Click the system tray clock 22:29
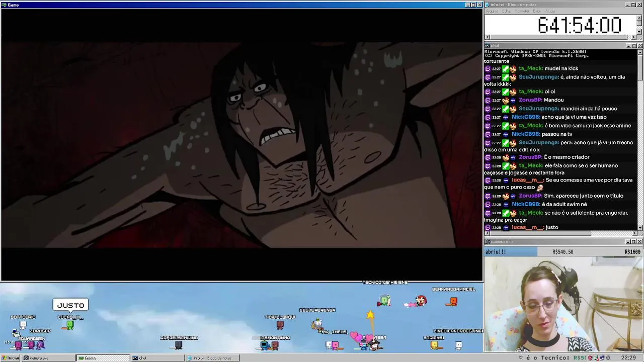The height and width of the screenshot is (362, 644). (628, 358)
